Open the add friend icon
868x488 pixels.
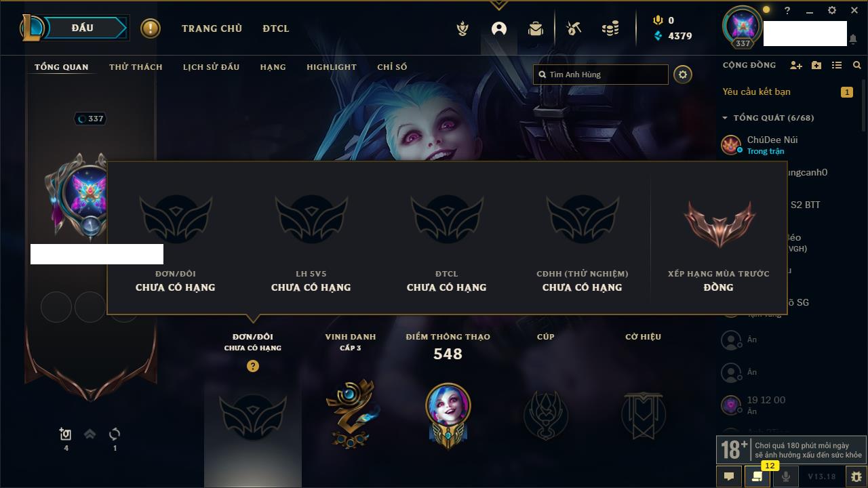point(796,65)
